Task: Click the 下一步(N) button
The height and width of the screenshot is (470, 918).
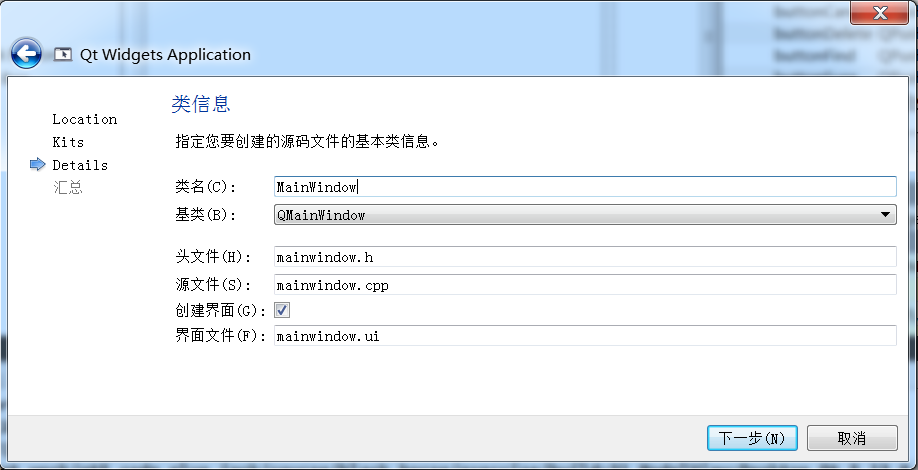Action: 752,438
